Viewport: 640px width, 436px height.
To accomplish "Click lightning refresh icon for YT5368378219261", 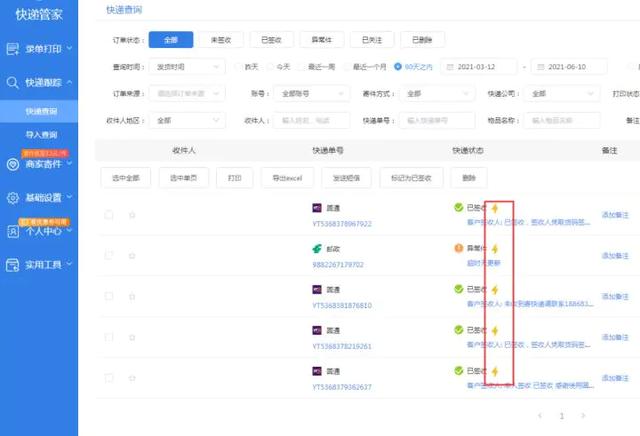I will 495,330.
